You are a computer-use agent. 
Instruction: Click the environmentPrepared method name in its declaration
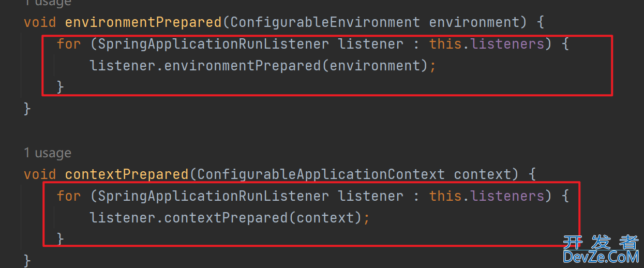(x=143, y=22)
